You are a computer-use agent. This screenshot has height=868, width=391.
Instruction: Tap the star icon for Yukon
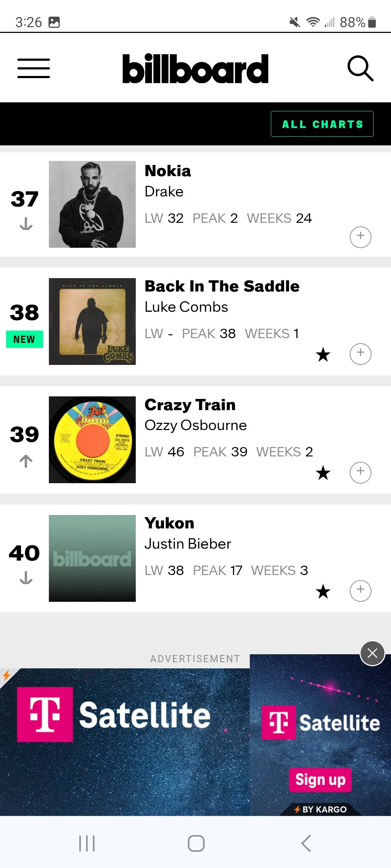coord(323,591)
